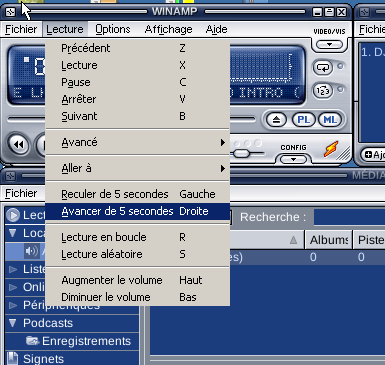Click the Winamp lightning bolt icon
Image resolution: width=385 pixels, height=365 pixels.
coord(331,149)
